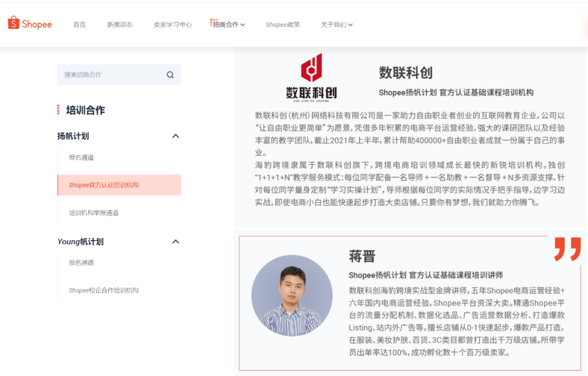Click the Shopee logo in header
Screen dimensions: 588x376
(x=29, y=23)
